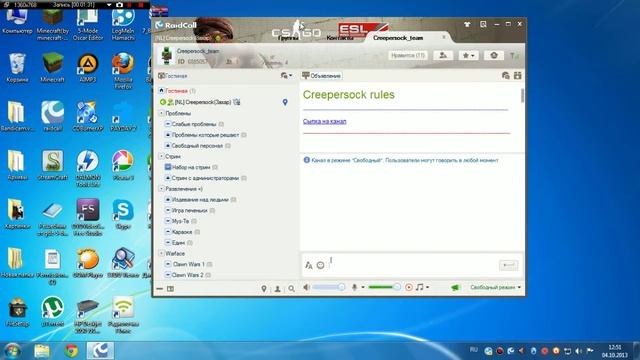
Task: Close the Creepersock_team tab
Action: 444,37
